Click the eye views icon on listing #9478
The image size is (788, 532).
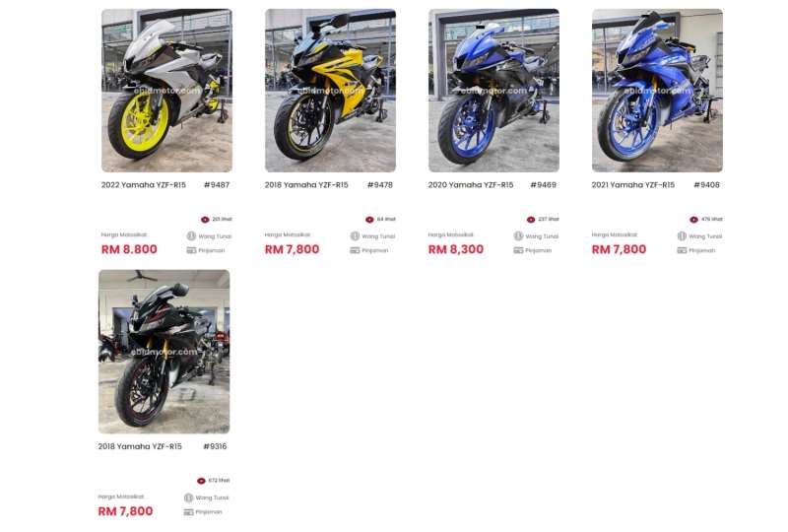369,220
